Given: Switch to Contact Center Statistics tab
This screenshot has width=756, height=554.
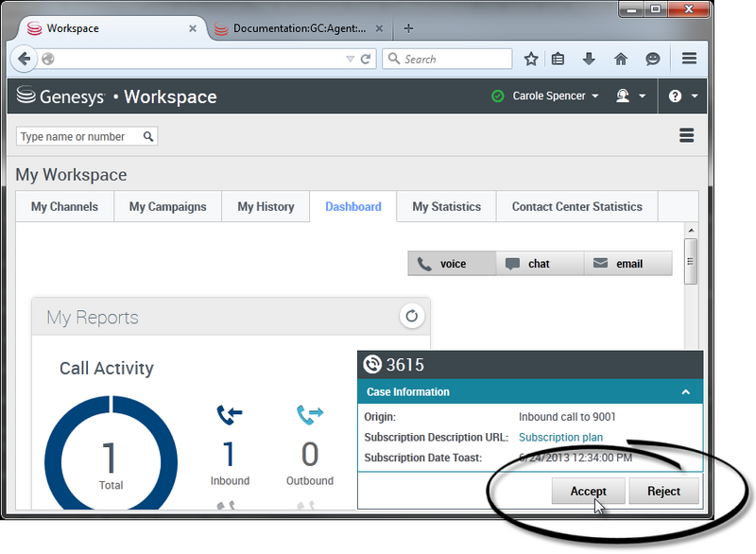Looking at the screenshot, I should pos(576,206).
